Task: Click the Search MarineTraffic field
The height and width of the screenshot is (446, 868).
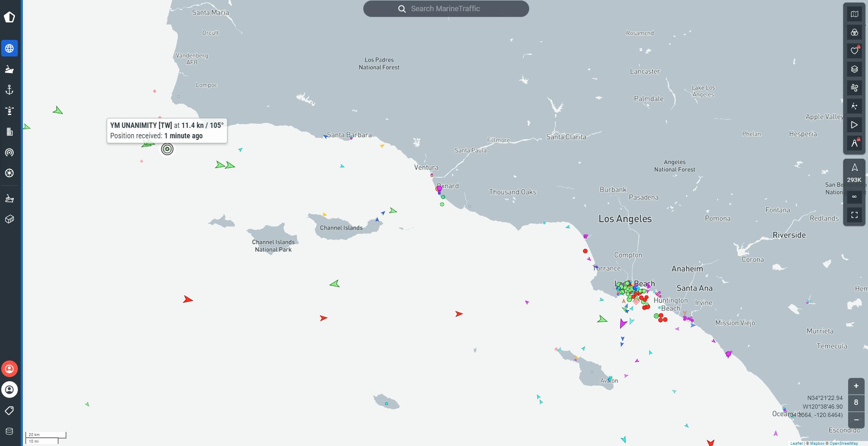Action: [x=446, y=9]
